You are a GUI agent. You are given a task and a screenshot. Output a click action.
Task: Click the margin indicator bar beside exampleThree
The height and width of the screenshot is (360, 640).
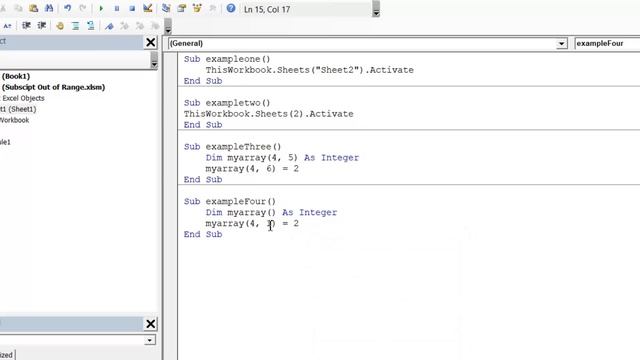[171, 163]
